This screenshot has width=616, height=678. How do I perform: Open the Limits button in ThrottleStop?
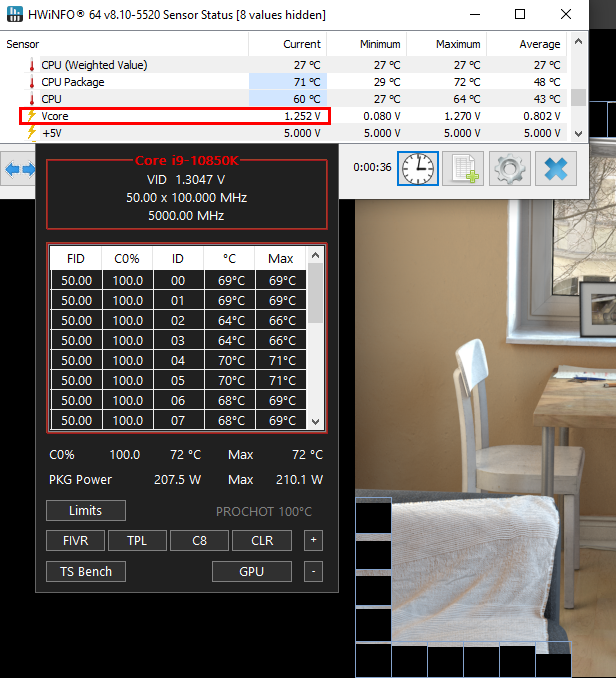pyautogui.click(x=86, y=511)
